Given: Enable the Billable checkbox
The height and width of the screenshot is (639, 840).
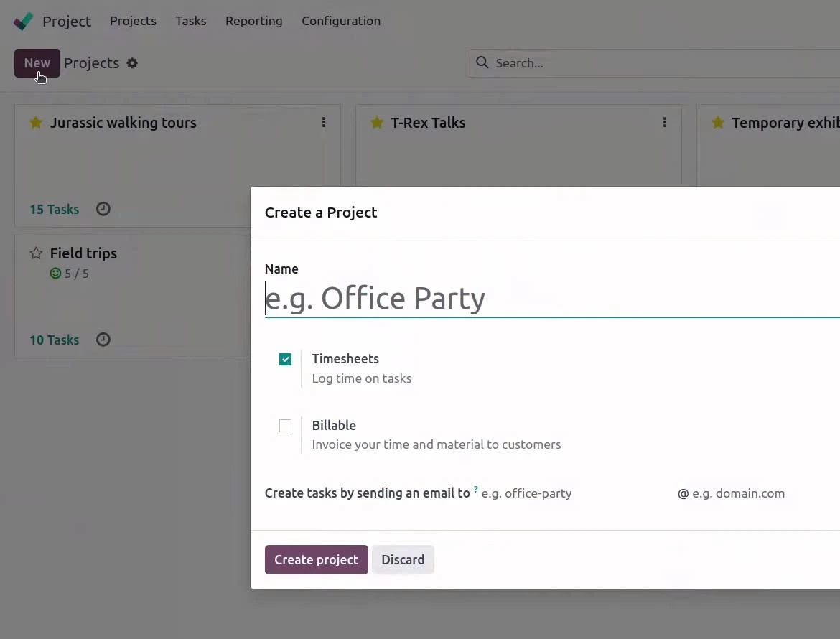Looking at the screenshot, I should (285, 426).
